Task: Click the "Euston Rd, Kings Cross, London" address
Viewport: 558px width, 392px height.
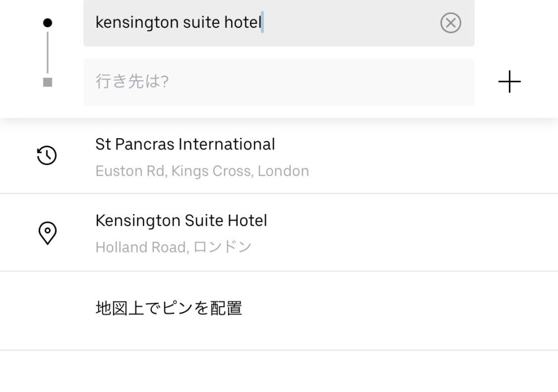Action: click(202, 171)
